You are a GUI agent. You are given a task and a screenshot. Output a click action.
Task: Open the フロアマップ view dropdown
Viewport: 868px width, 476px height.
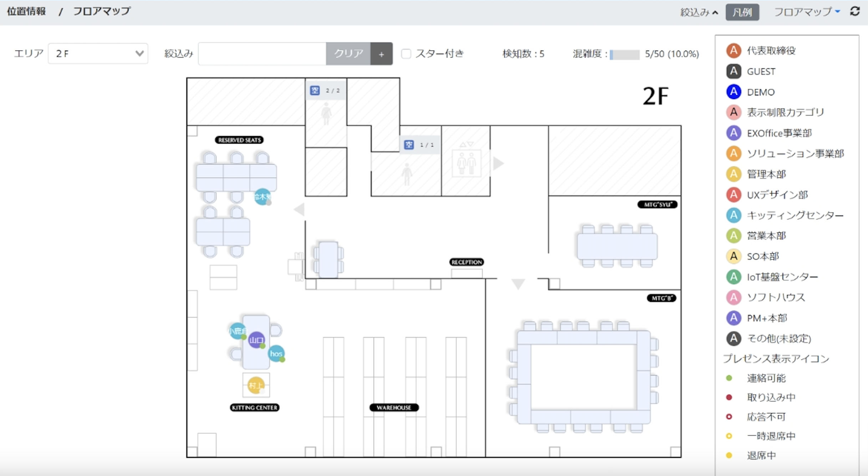click(807, 11)
